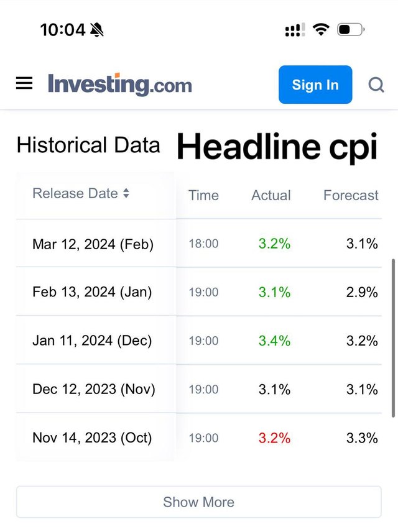Viewport: 398px width, 532px height.
Task: Tap the silent mode bell icon
Action: point(97,29)
